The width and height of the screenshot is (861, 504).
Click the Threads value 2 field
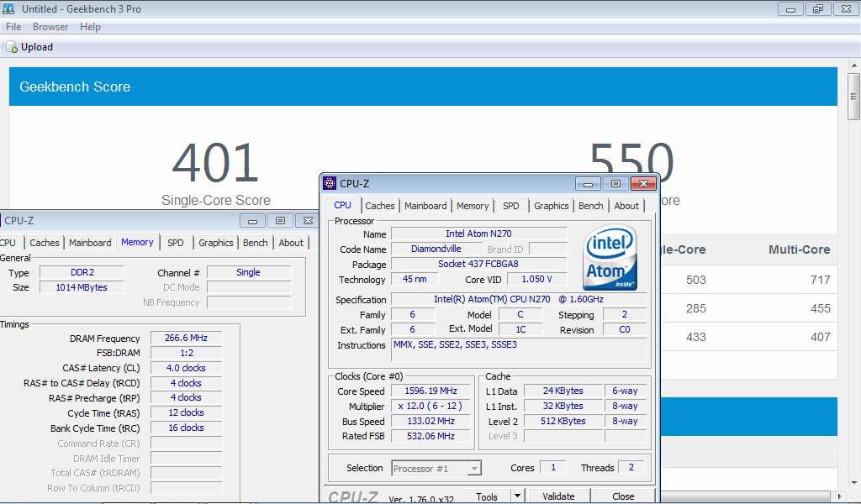tap(631, 467)
